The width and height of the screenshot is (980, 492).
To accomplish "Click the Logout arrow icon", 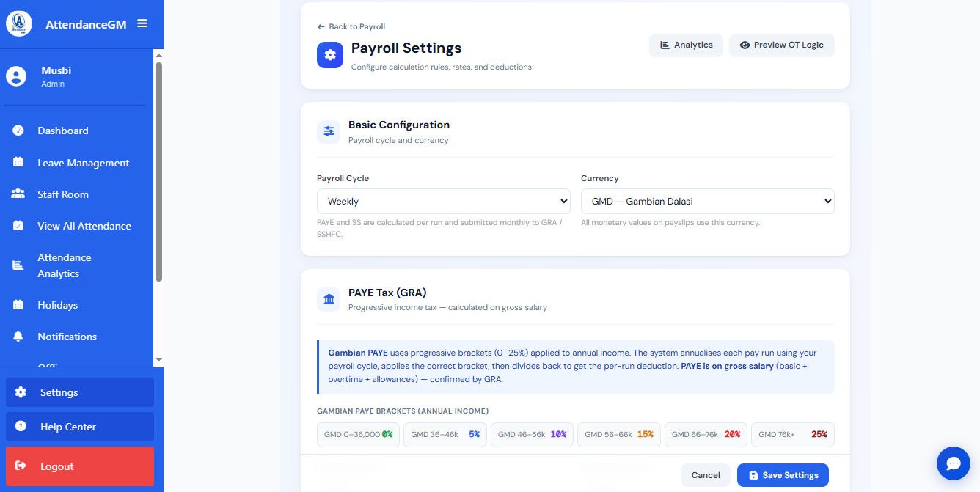I will (21, 466).
